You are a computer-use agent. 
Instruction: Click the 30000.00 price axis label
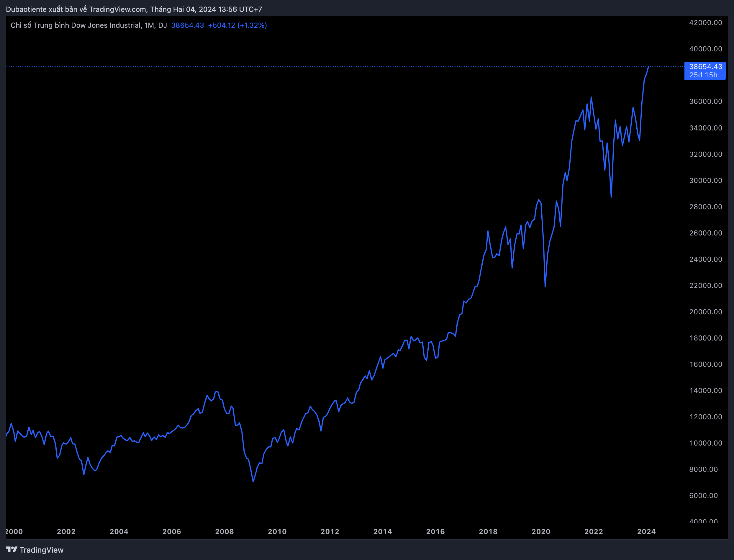[x=705, y=180]
